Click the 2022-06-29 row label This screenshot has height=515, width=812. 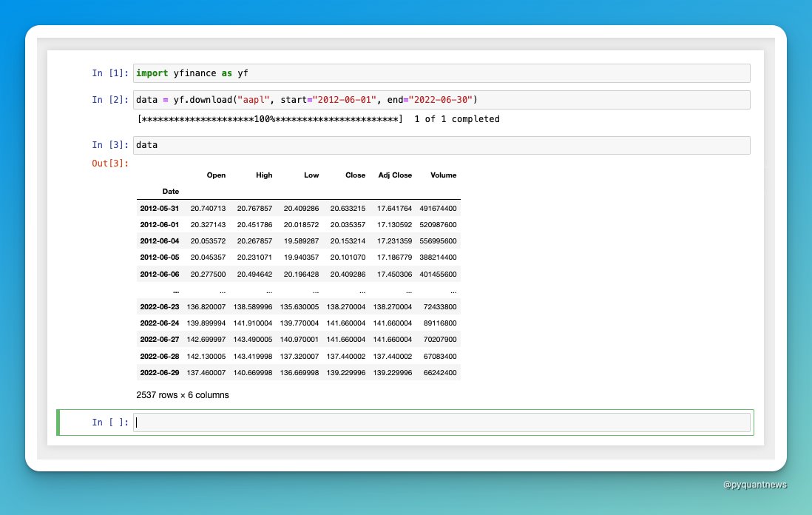[160, 372]
